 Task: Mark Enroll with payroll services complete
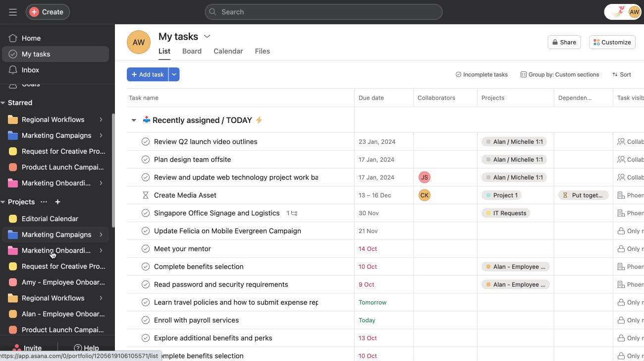pyautogui.click(x=146, y=320)
